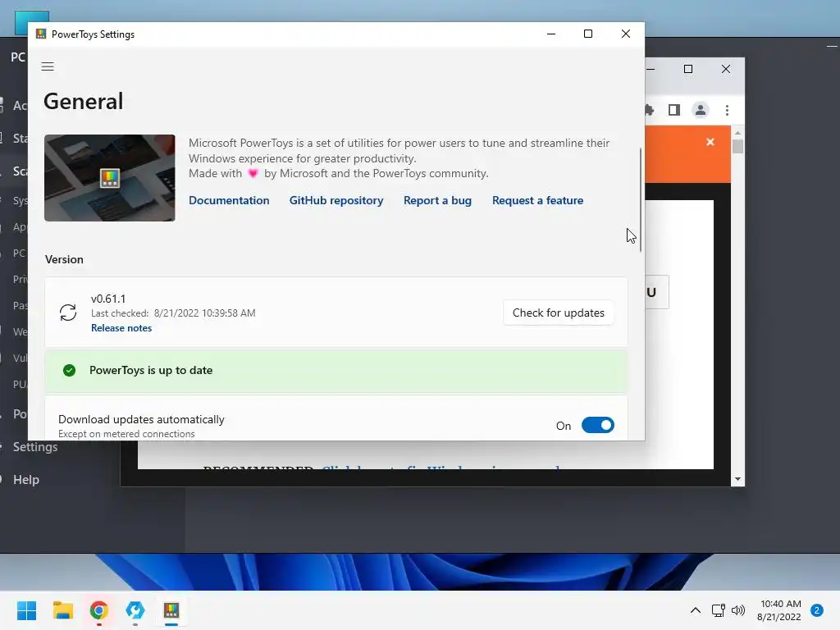This screenshot has width=840, height=630.
Task: Open the Documentation link
Action: pyautogui.click(x=229, y=200)
